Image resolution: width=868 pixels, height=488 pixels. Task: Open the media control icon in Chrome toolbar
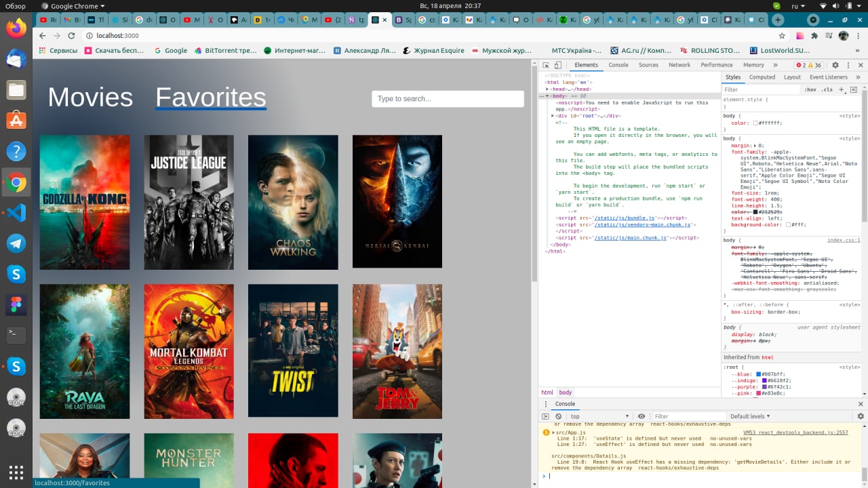pos(829,35)
